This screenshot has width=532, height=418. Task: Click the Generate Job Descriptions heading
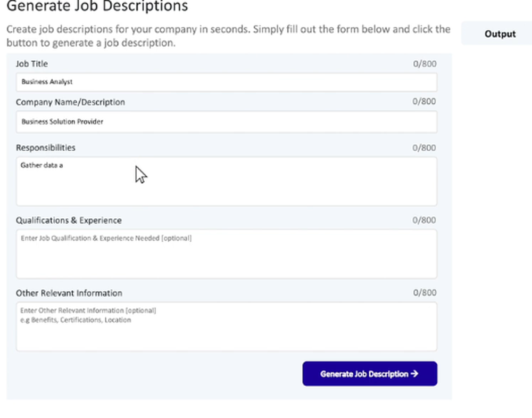pos(97,6)
